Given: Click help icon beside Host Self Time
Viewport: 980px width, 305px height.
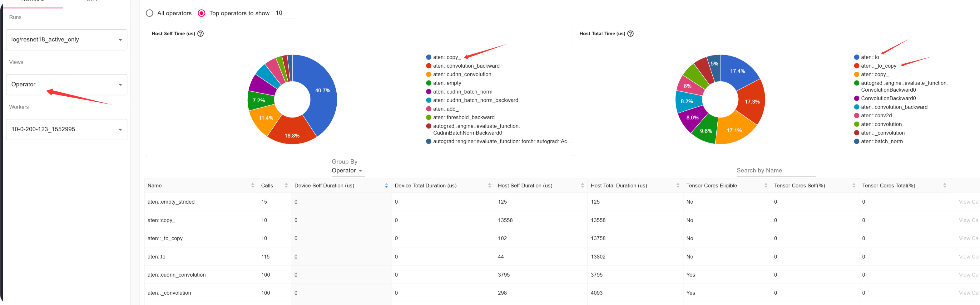Looking at the screenshot, I should (x=200, y=33).
